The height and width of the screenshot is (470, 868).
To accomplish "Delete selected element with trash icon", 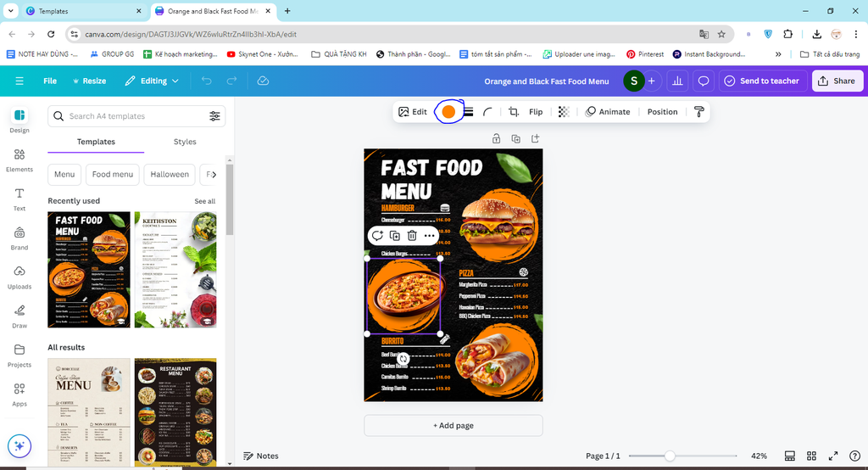I will [x=412, y=236].
